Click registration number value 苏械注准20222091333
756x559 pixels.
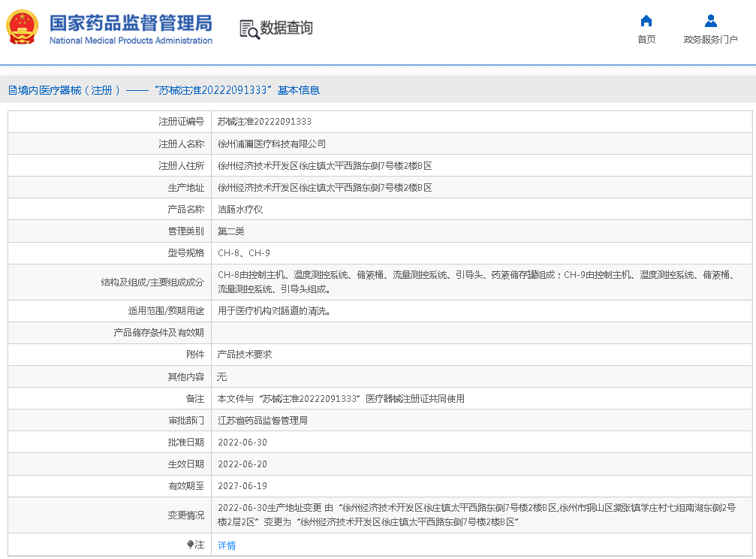tap(264, 122)
